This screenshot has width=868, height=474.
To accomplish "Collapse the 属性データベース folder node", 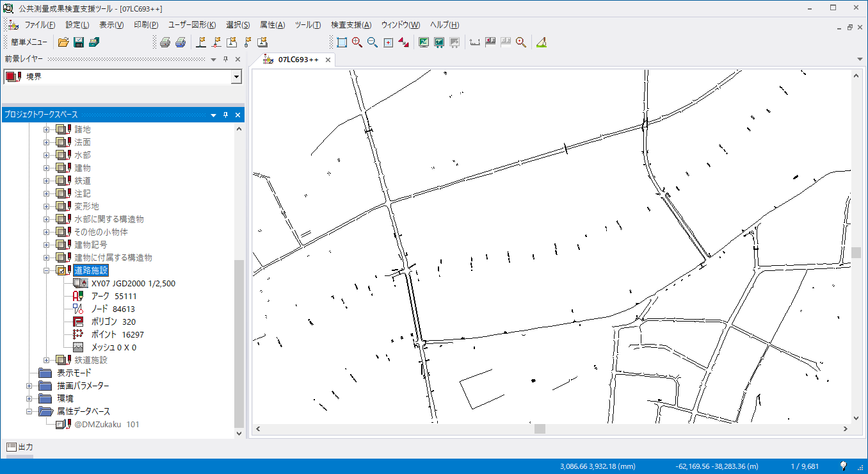I will tap(29, 411).
